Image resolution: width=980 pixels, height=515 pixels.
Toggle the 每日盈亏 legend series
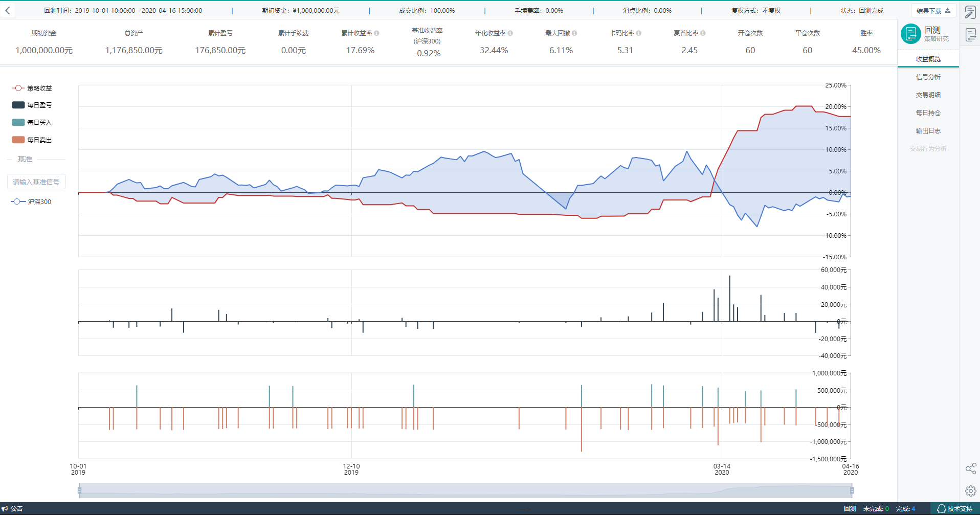click(32, 105)
